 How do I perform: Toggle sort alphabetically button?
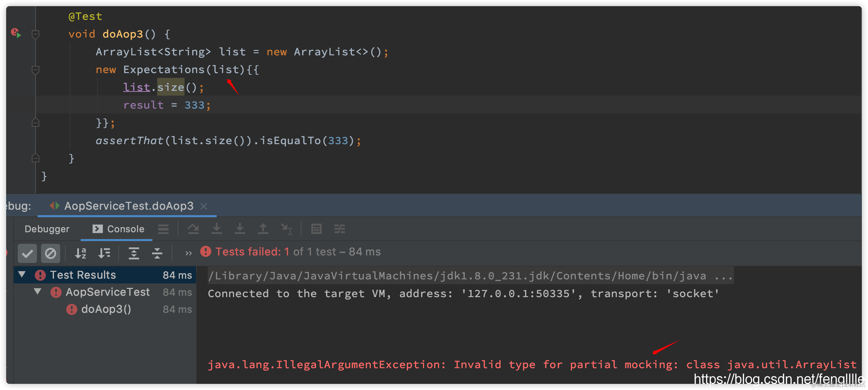click(x=81, y=253)
